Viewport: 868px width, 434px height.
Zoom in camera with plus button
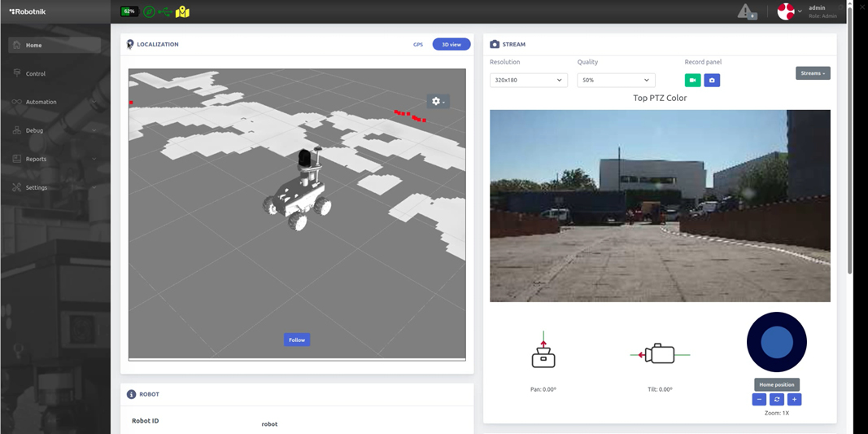795,399
